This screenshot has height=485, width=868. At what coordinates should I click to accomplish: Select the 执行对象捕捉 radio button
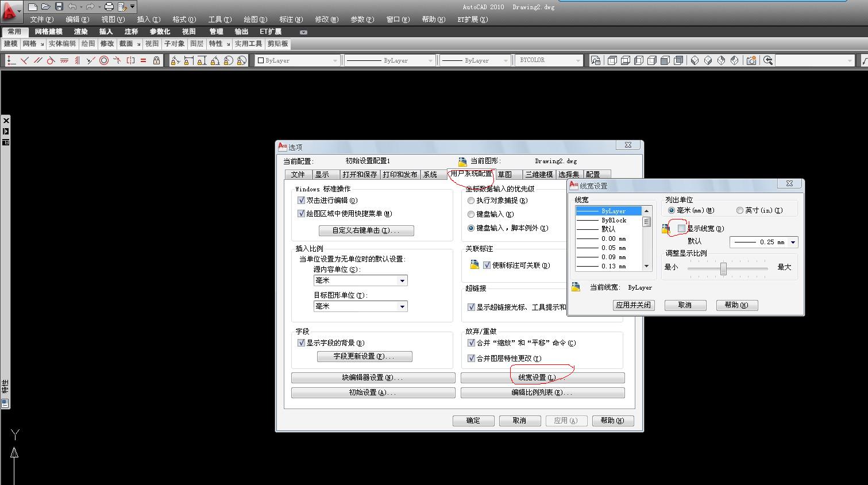(x=471, y=201)
